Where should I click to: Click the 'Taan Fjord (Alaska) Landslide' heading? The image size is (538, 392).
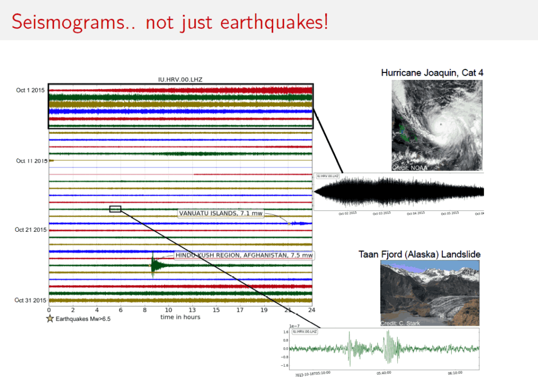pos(419,254)
